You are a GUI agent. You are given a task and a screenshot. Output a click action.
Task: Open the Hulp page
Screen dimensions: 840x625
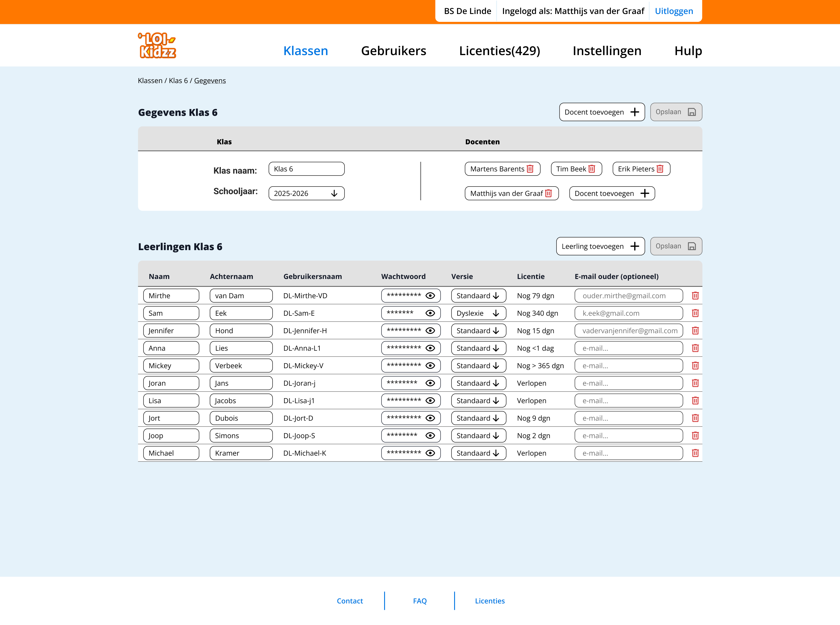point(688,51)
